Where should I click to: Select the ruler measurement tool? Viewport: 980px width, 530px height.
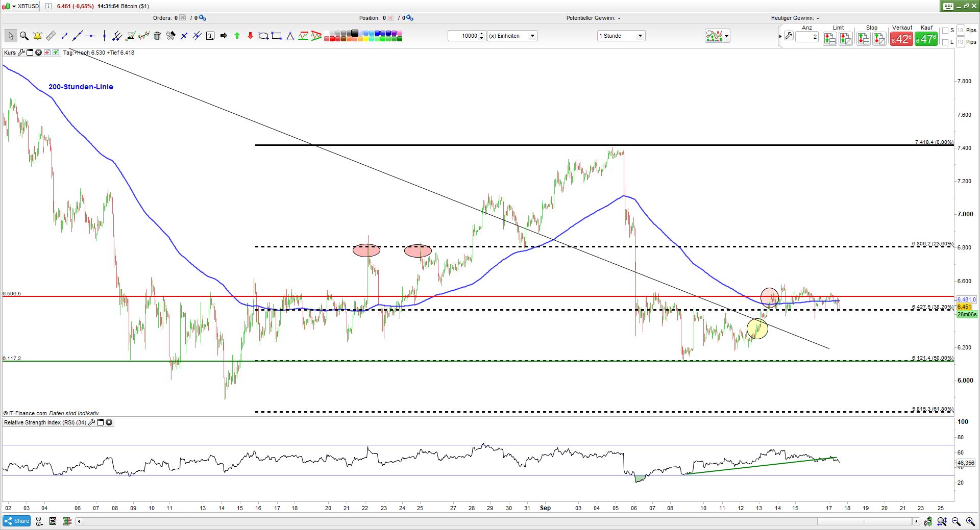[51, 36]
